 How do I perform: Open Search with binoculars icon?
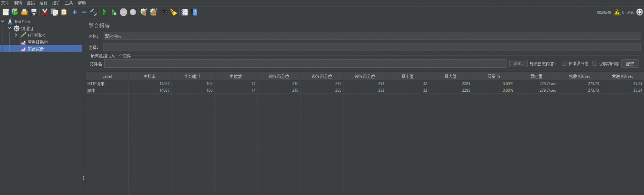click(x=164, y=12)
